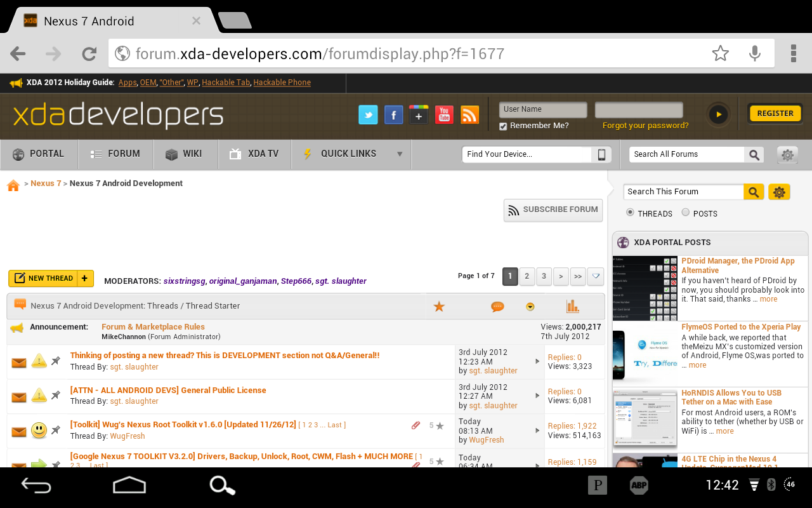Image resolution: width=812 pixels, height=508 pixels.
Task: Open Chrome three-dot overflow menu
Action: click(x=793, y=53)
